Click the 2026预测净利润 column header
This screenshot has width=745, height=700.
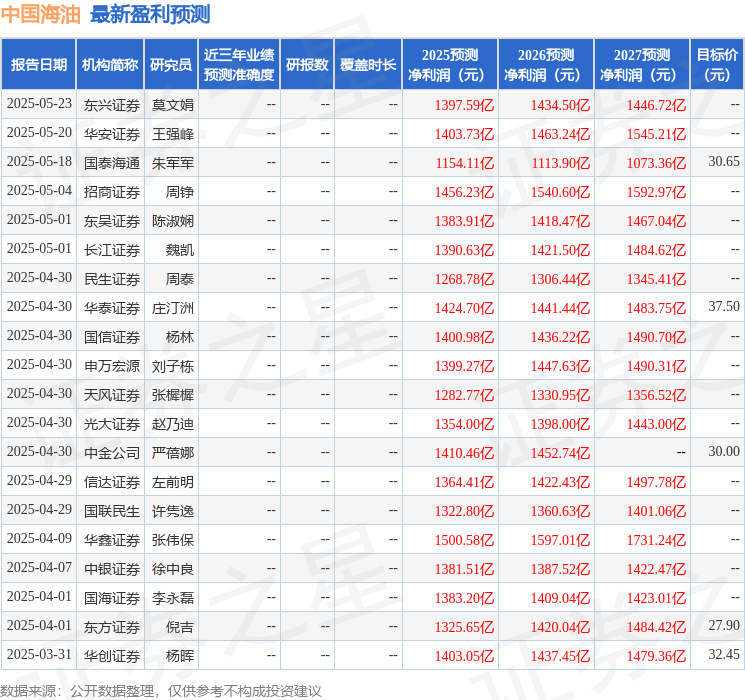[x=546, y=64]
